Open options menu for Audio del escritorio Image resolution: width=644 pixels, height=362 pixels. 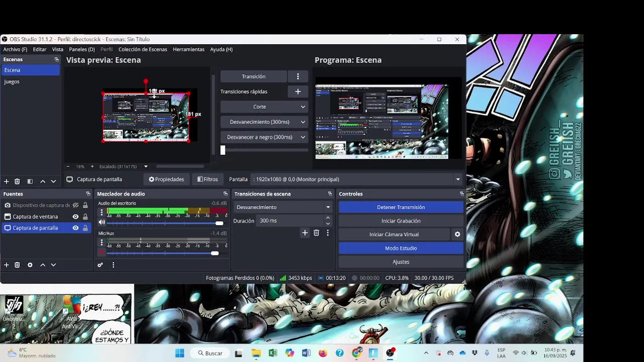(102, 213)
